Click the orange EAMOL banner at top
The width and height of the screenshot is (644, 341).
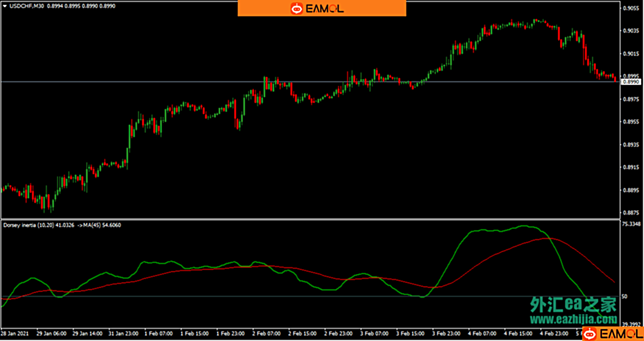(x=321, y=8)
